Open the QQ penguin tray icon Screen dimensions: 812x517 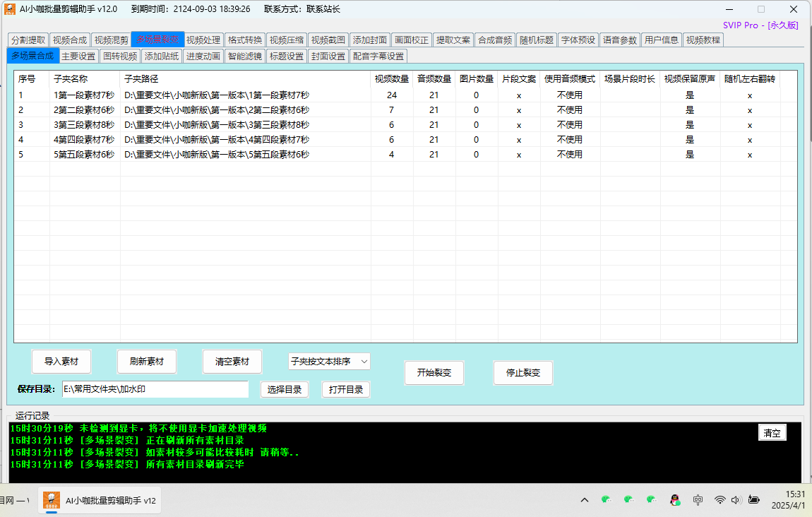tap(674, 499)
